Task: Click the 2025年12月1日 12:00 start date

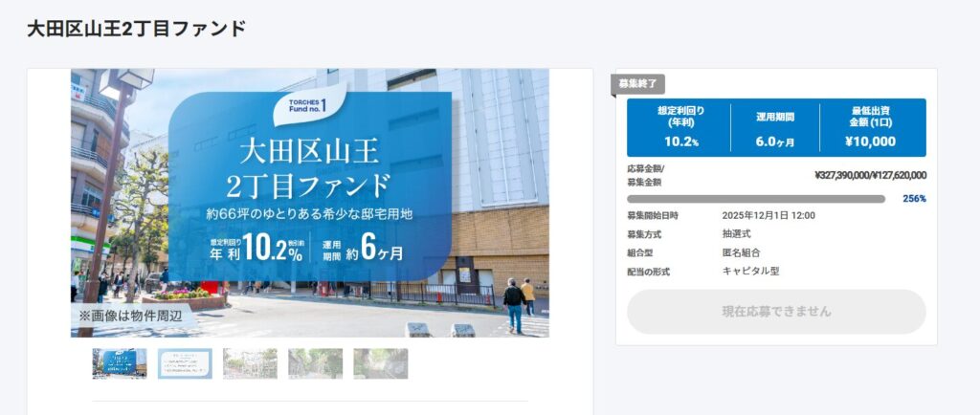Action: click(768, 216)
